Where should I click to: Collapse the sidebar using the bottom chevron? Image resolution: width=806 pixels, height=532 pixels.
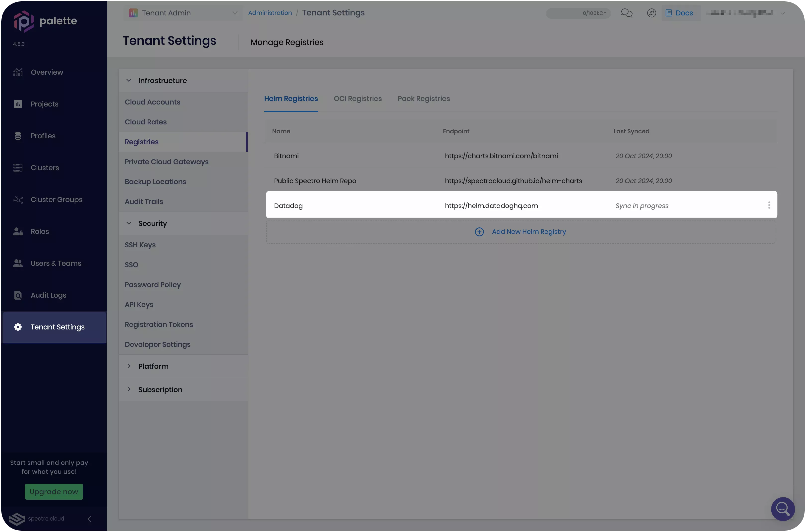coord(90,519)
